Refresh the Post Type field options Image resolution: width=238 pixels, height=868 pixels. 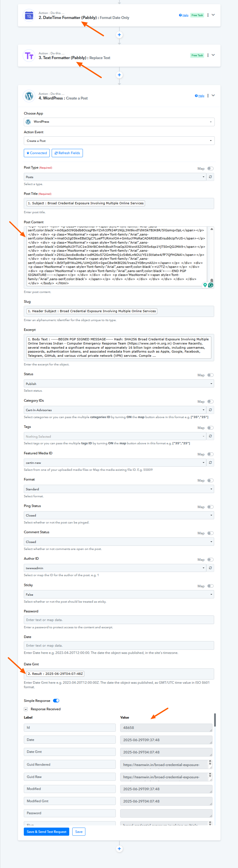coord(210,177)
